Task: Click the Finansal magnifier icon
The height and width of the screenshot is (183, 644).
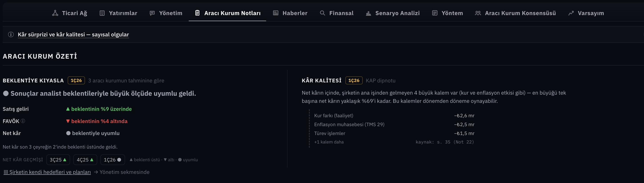Action: (x=322, y=13)
